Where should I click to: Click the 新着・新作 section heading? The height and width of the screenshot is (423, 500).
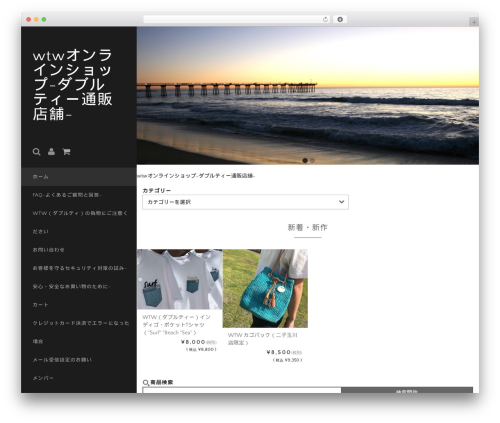(x=308, y=228)
